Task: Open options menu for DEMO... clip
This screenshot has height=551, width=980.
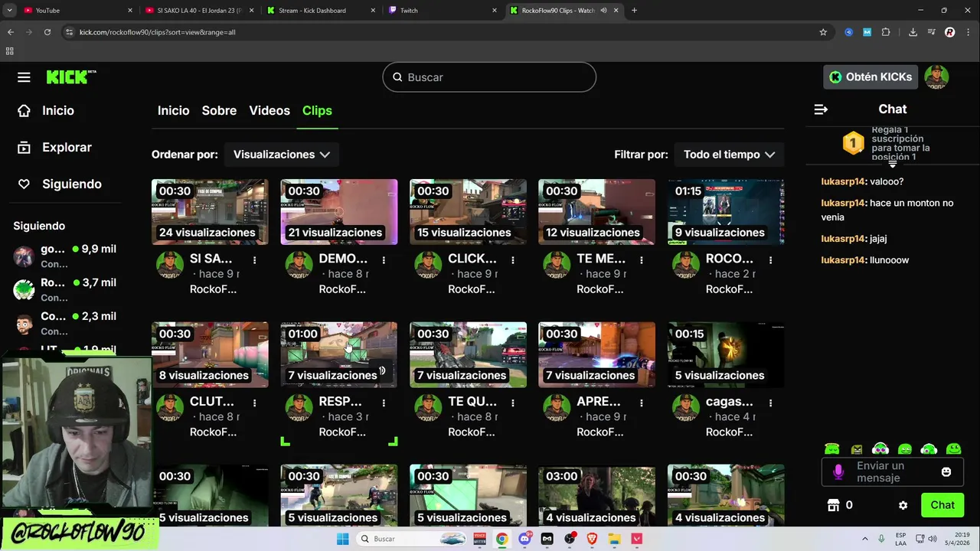Action: coord(384,260)
